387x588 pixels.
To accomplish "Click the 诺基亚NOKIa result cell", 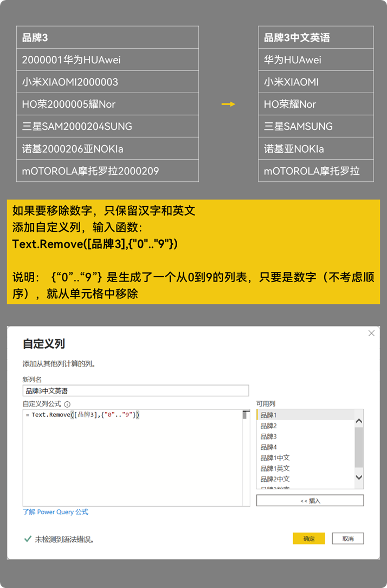I will [315, 148].
